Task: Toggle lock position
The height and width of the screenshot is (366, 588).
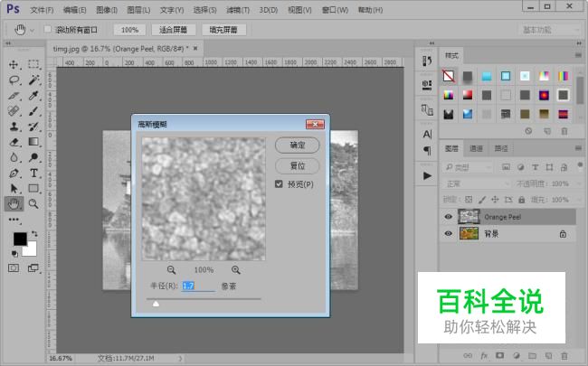Action: [495, 200]
